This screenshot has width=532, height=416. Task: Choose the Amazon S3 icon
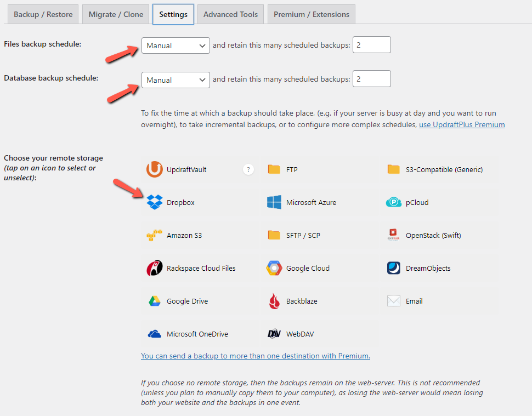[154, 235]
